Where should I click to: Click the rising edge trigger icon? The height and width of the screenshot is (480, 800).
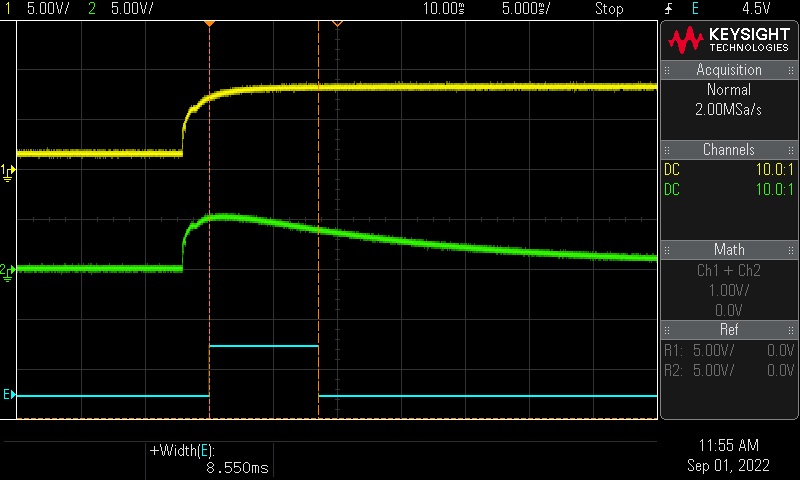click(669, 8)
